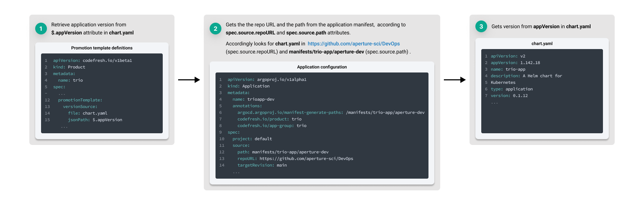The width and height of the screenshot is (644, 205).
Task: Expand the collapsed lines after spec in Product
Action: (62, 94)
